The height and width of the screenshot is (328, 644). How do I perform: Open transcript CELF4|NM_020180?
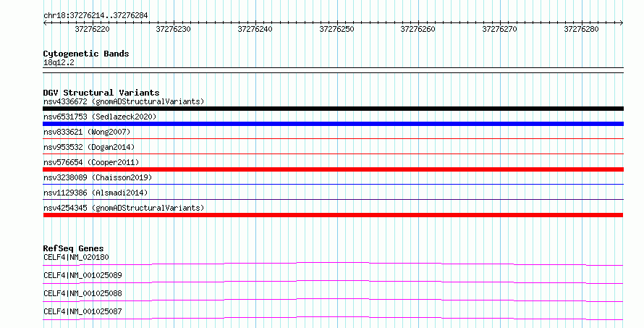(76, 258)
